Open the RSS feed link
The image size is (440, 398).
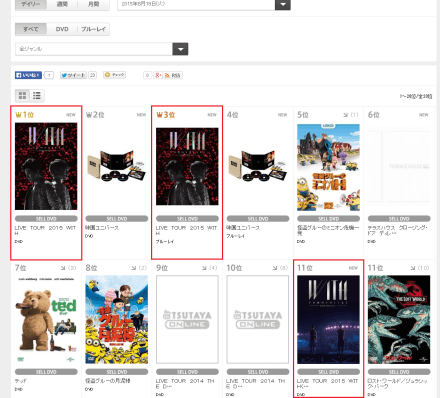173,75
